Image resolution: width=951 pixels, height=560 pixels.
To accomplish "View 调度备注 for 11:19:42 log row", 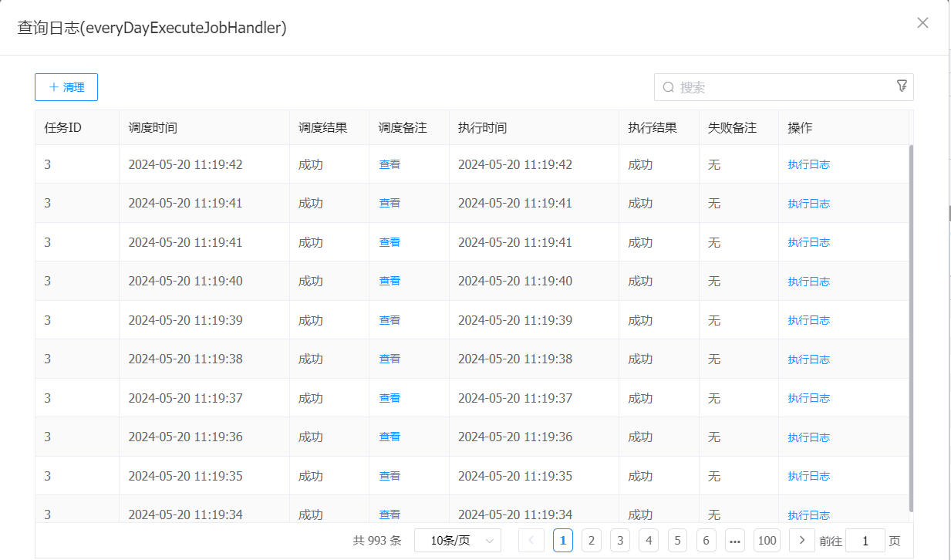I will coord(390,164).
